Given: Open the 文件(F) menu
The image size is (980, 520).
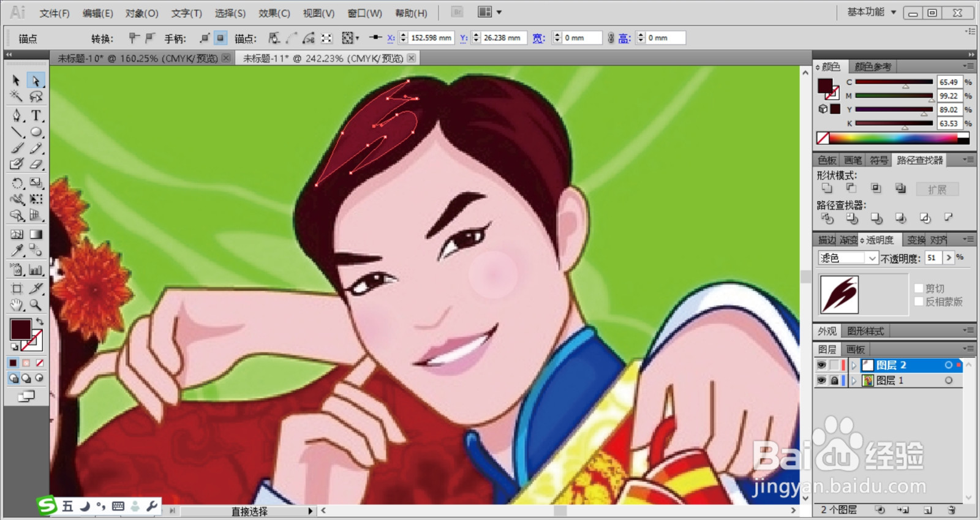Looking at the screenshot, I should pos(55,13).
